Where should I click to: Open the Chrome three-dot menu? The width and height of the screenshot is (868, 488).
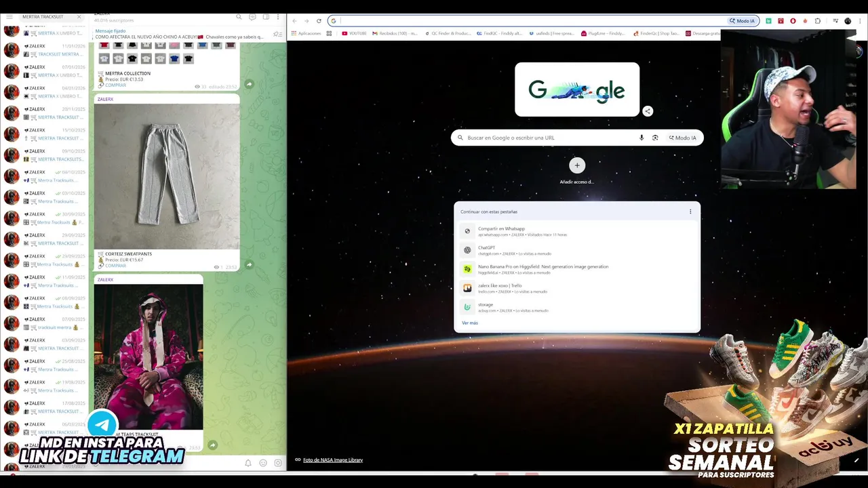(x=861, y=21)
